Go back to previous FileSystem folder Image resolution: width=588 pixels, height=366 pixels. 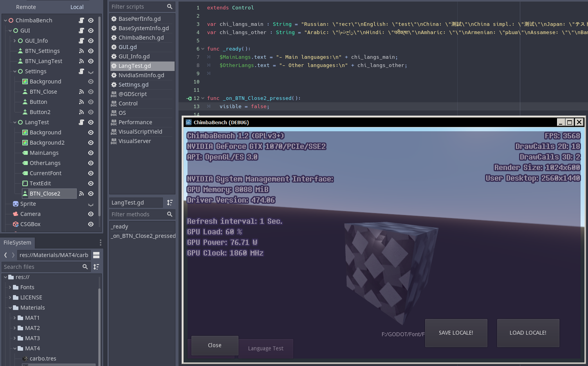[x=5, y=255]
